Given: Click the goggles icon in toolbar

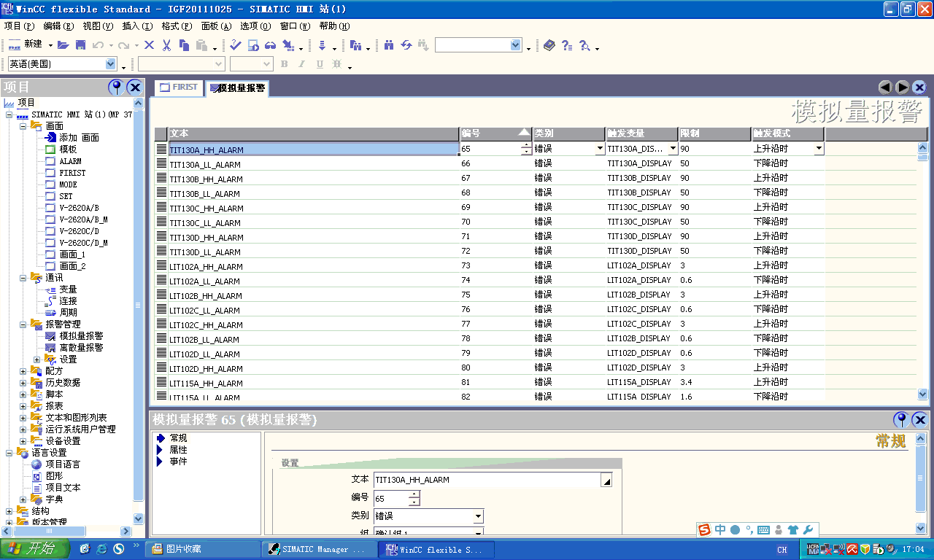Looking at the screenshot, I should pos(271,45).
